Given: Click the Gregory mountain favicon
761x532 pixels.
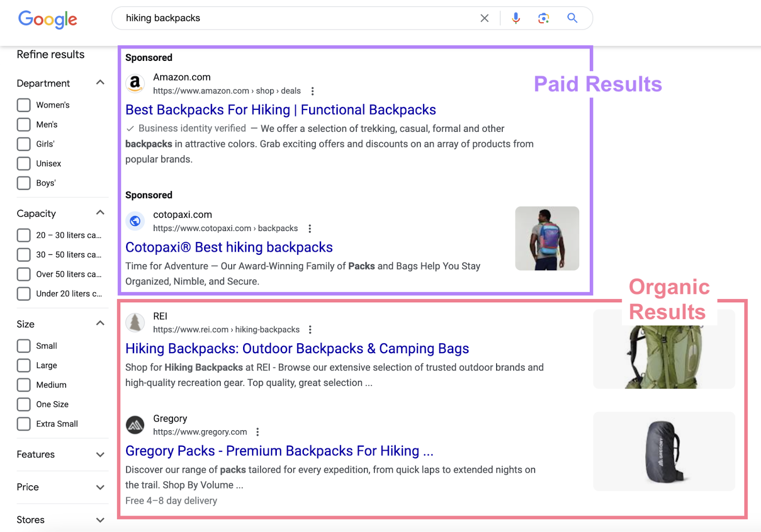Looking at the screenshot, I should 135,425.
